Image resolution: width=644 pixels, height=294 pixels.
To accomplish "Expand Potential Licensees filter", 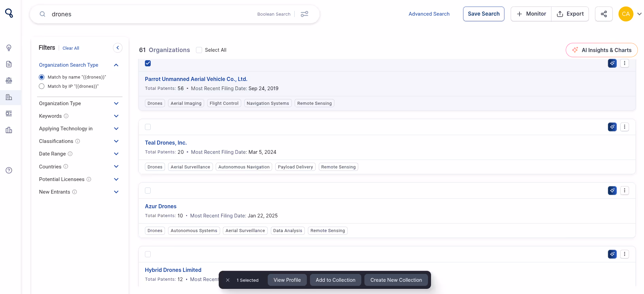I will click(x=116, y=179).
